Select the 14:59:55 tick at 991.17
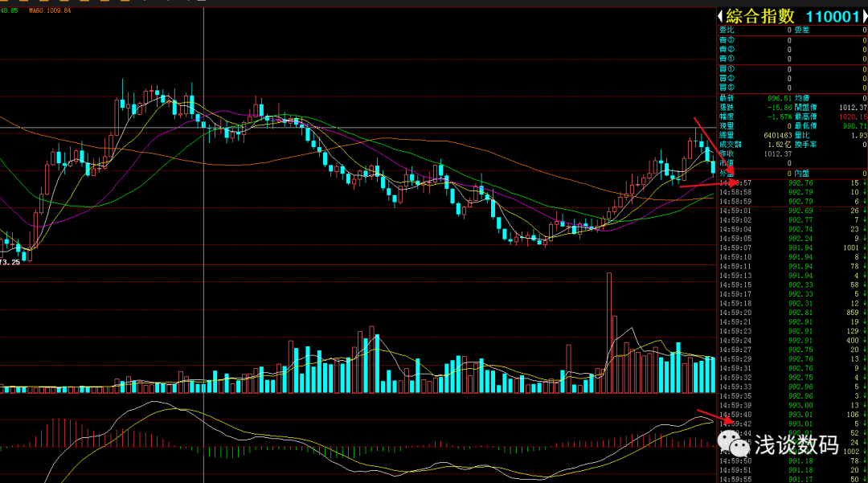Image resolution: width=868 pixels, height=483 pixels. click(x=792, y=479)
